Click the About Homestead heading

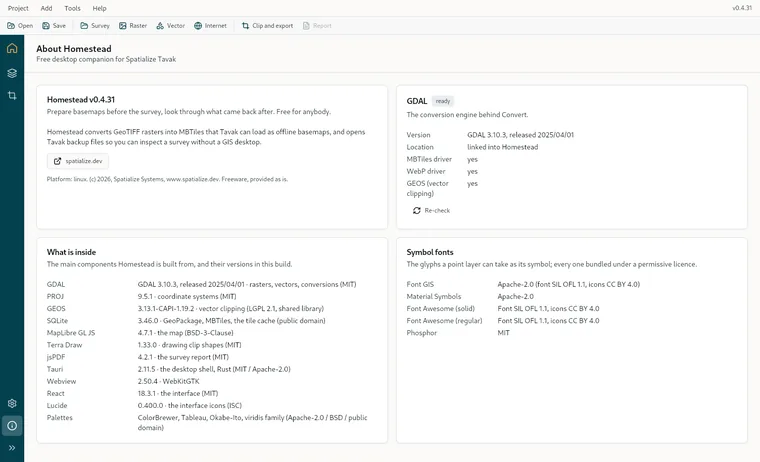[x=74, y=48]
